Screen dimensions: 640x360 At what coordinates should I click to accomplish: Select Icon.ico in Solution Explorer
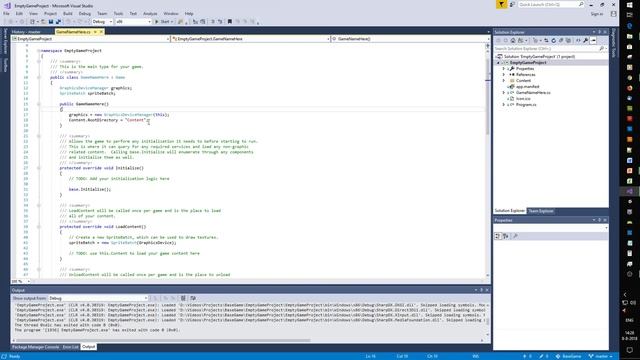pos(523,98)
